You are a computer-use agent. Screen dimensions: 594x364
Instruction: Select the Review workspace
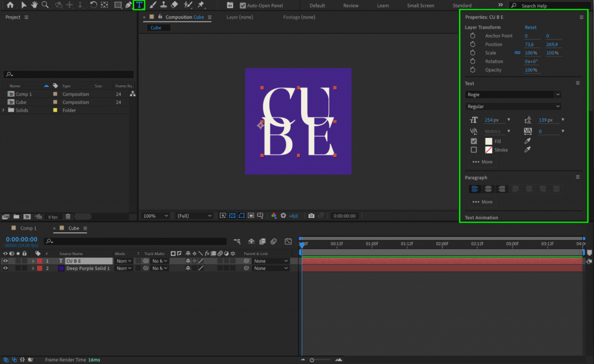351,5
